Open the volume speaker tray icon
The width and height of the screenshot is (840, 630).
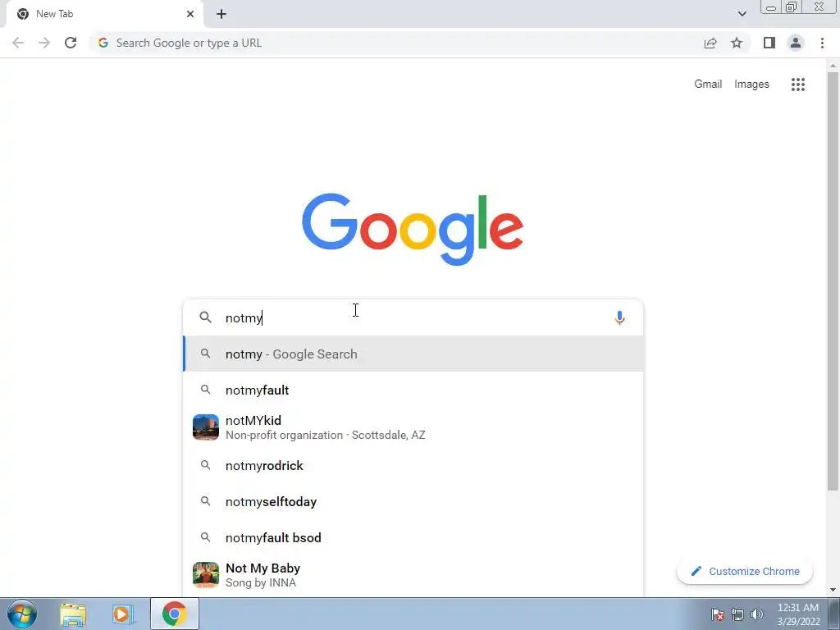[757, 614]
